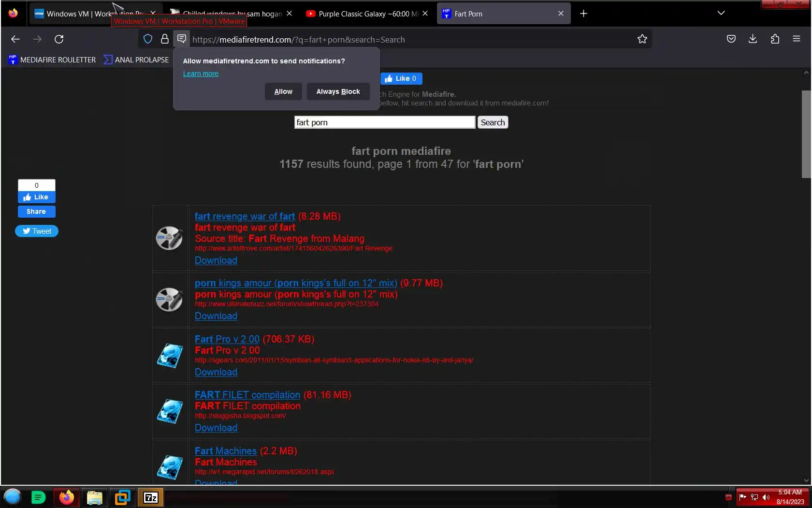Open 'Fart Pro v 2 00' result
This screenshot has width=812, height=508.
tap(227, 339)
